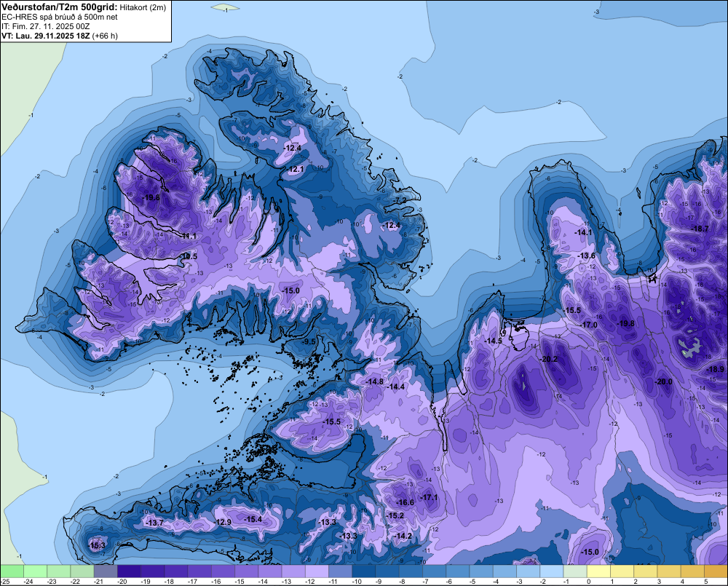Screen dimensions: 728x586
Task: Click the -11.1 temperature label
Action: pyautogui.click(x=189, y=236)
